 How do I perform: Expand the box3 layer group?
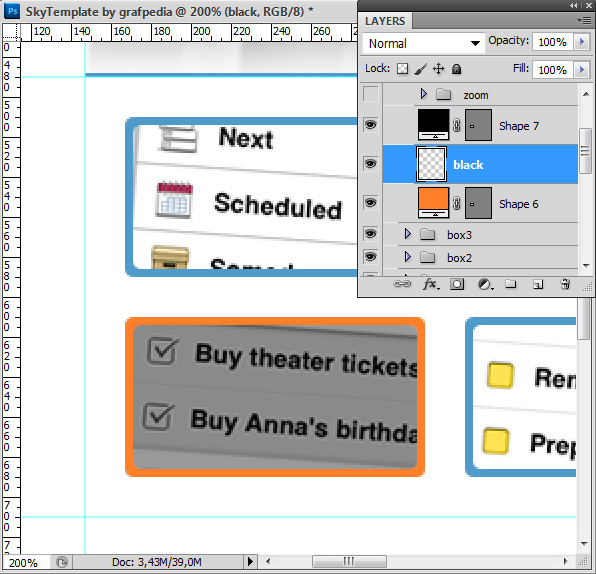click(408, 234)
